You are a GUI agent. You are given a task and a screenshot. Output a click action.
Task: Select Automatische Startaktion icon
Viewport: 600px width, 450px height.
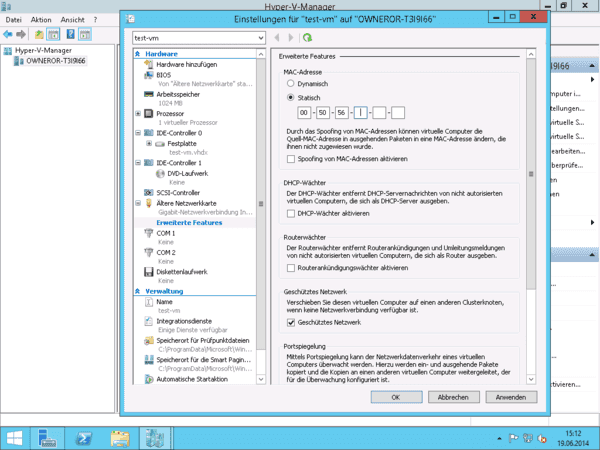(x=148, y=379)
